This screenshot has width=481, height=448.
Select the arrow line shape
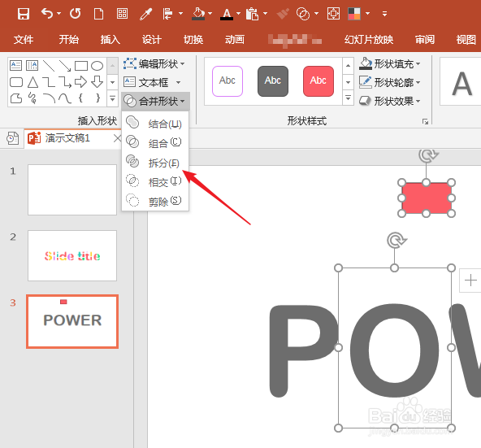click(65, 65)
